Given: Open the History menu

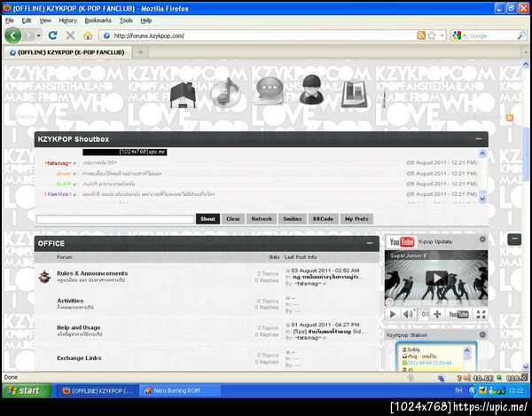Looking at the screenshot, I should (x=68, y=20).
